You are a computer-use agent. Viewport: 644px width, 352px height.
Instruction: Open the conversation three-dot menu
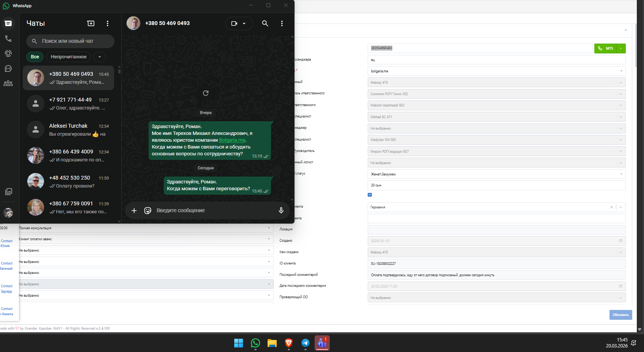282,23
